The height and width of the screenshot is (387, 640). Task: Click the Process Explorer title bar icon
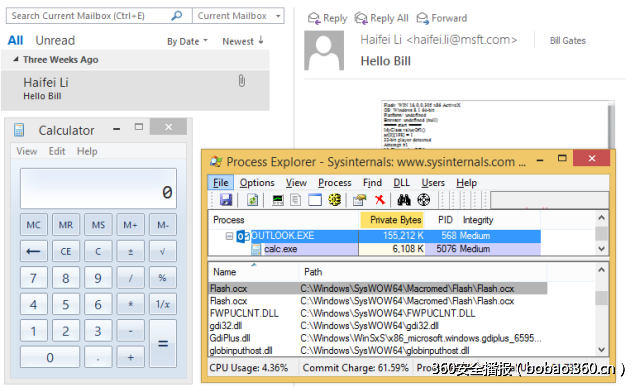pos(216,162)
